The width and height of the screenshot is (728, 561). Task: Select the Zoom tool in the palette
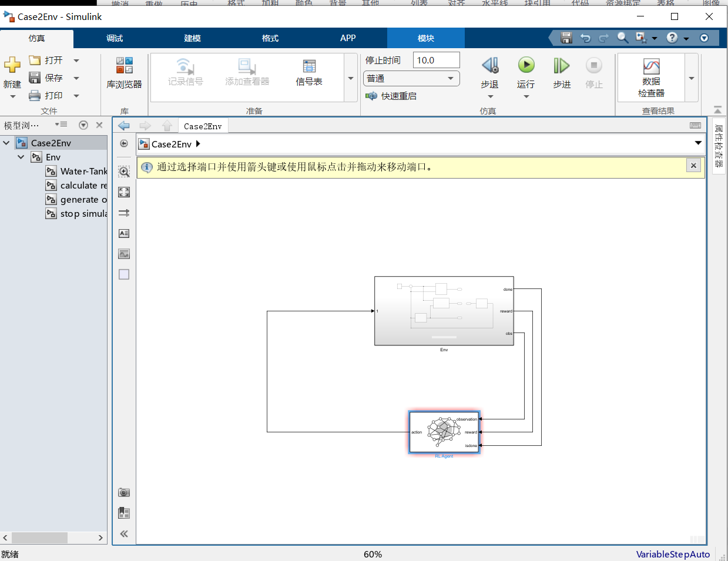pyautogui.click(x=124, y=172)
